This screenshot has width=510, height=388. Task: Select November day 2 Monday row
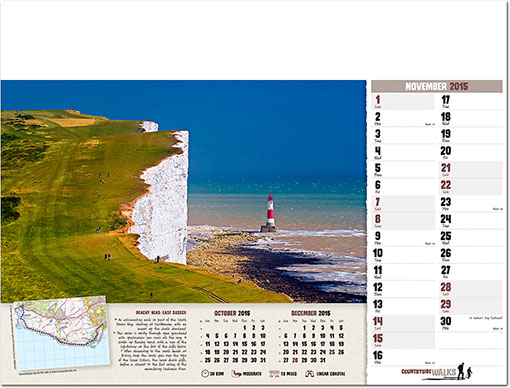(403, 118)
